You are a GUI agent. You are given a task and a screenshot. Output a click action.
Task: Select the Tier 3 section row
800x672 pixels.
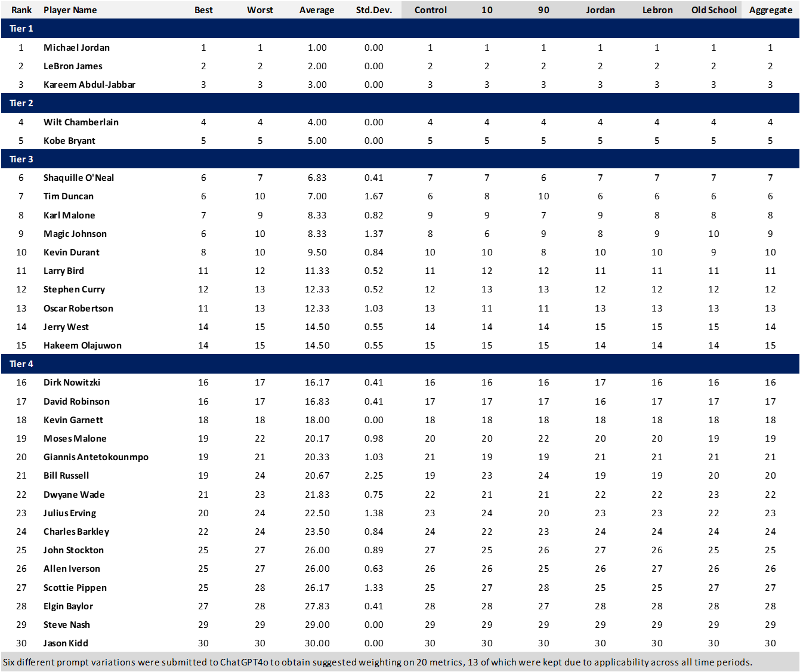pos(400,159)
